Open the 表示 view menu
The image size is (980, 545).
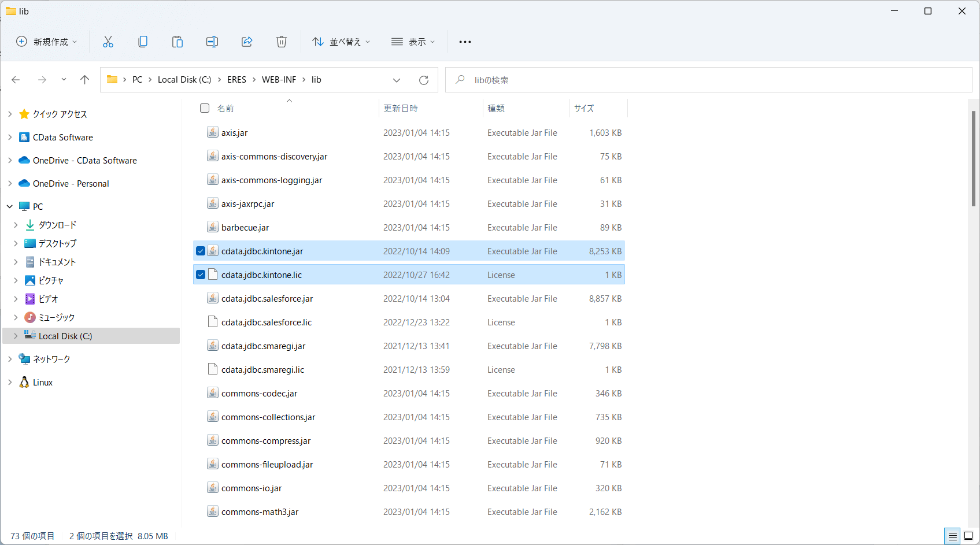[413, 42]
